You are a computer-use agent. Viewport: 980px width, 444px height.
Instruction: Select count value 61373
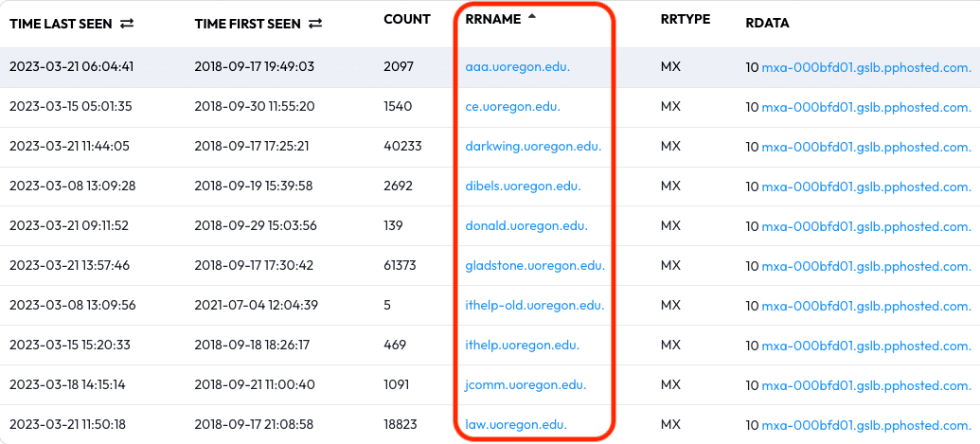pos(400,265)
